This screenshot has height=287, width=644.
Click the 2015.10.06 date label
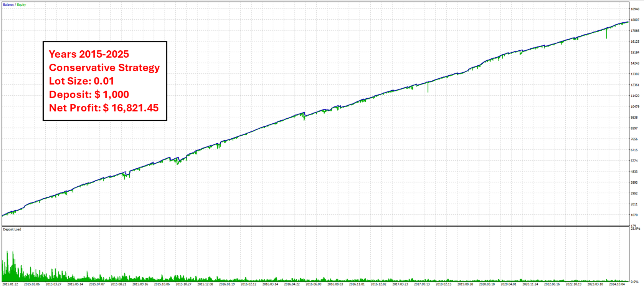click(x=162, y=284)
